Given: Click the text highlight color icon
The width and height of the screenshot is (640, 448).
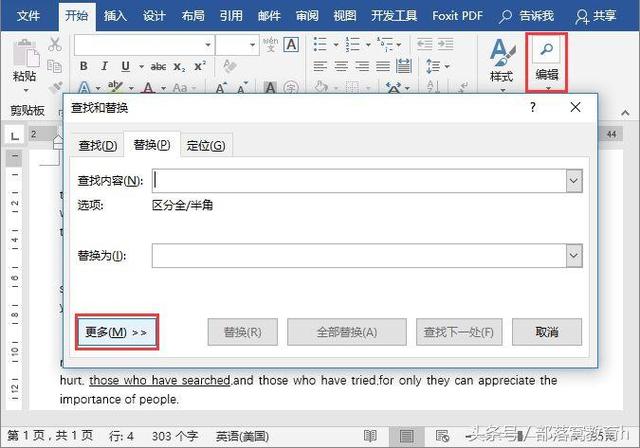Looking at the screenshot, I should [115, 87].
